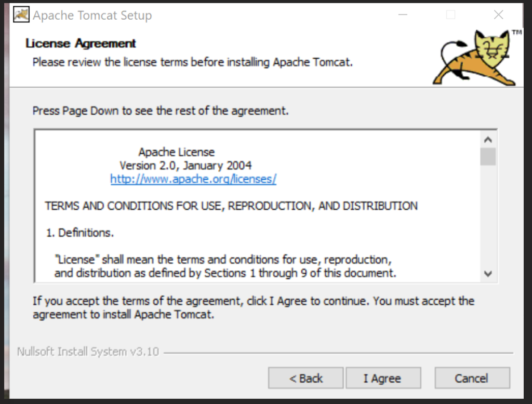Click the scrollbar thumb
The image size is (532, 404).
pos(487,156)
